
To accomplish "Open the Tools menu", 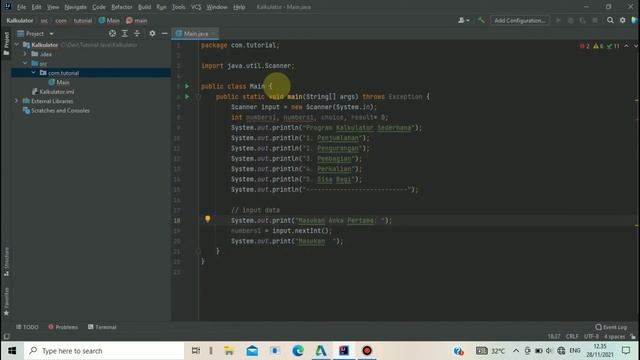I will click(178, 7).
